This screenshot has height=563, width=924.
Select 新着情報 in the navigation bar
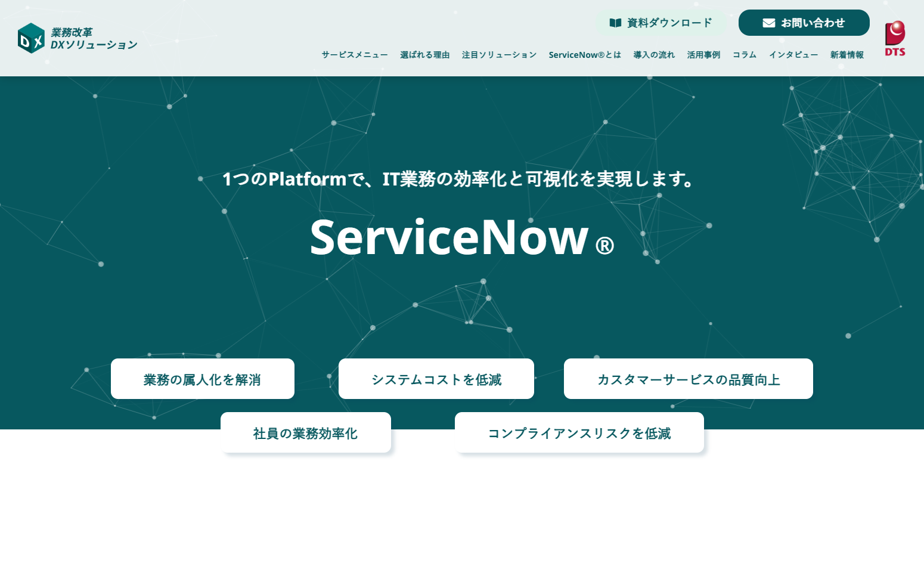pos(847,55)
